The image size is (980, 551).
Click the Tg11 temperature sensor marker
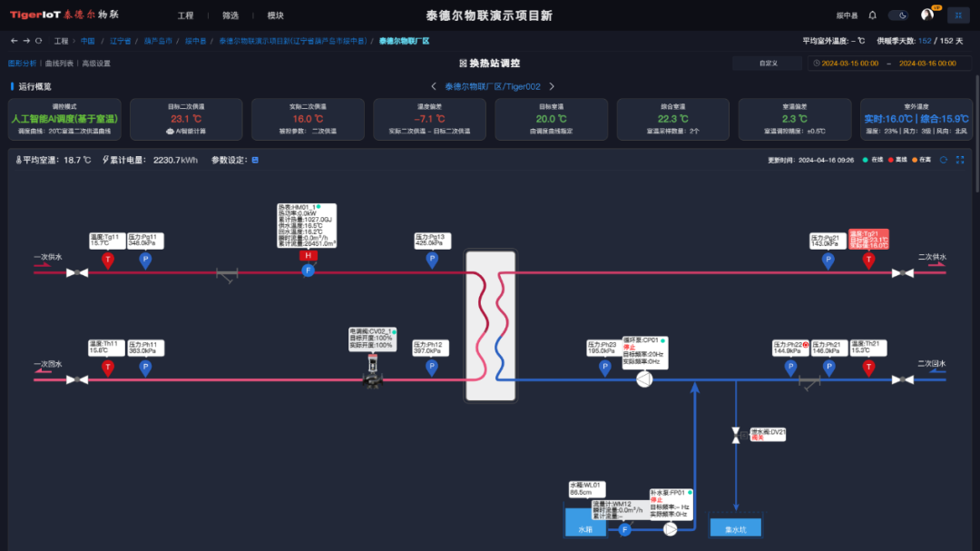point(107,261)
